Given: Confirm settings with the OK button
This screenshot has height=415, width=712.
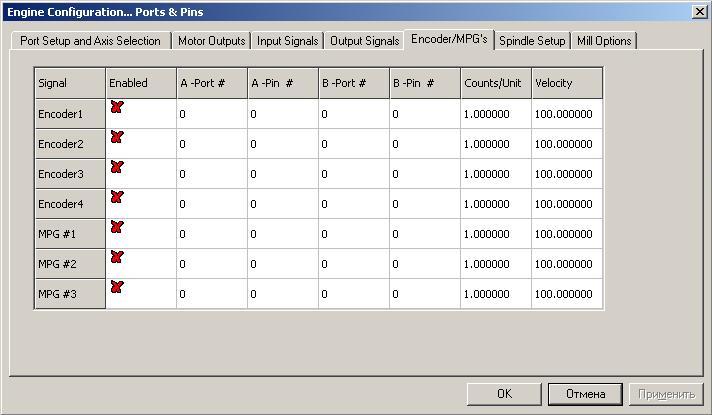Looking at the screenshot, I should [x=504, y=394].
